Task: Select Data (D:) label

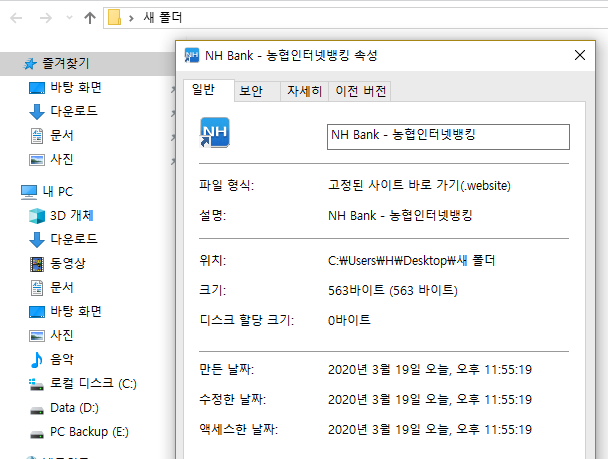Action: [74, 408]
